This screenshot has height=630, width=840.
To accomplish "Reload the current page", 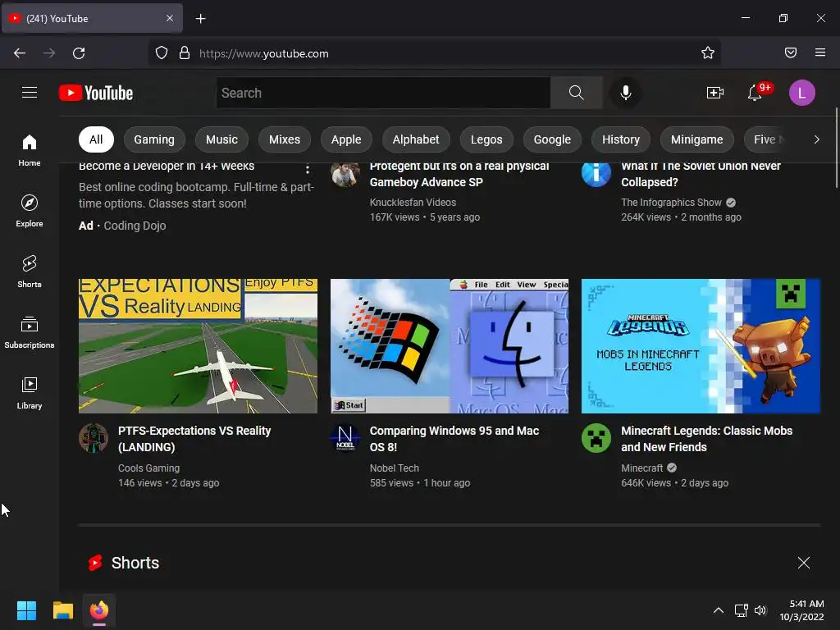I will pos(79,53).
